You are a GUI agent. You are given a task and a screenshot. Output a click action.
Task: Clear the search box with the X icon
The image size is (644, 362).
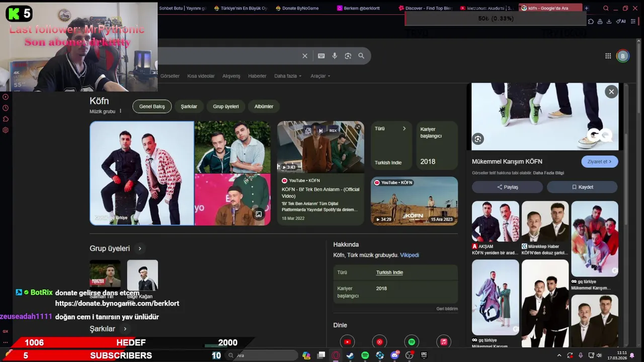click(x=304, y=56)
